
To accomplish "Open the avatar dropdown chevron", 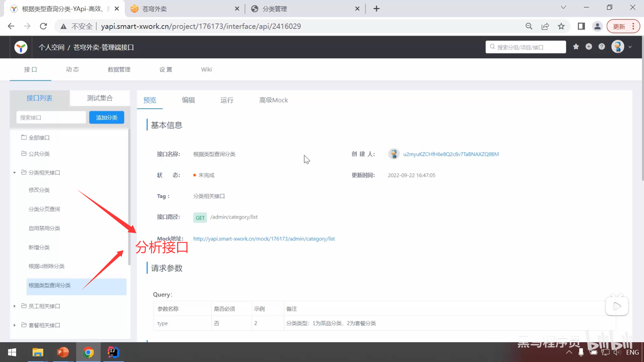I will (630, 47).
